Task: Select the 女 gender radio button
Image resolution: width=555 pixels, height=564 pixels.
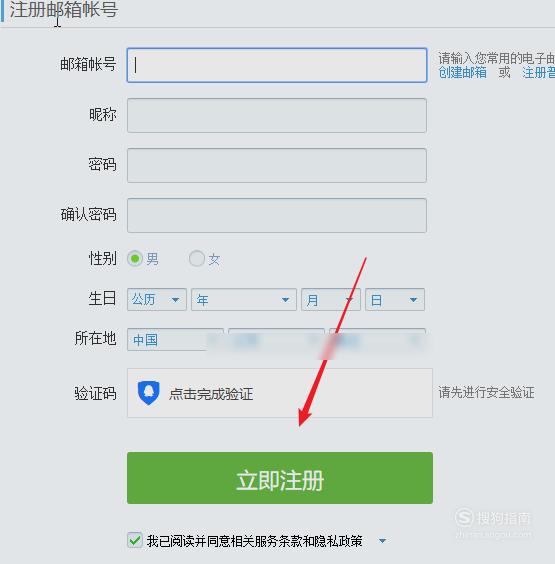Action: tap(197, 258)
